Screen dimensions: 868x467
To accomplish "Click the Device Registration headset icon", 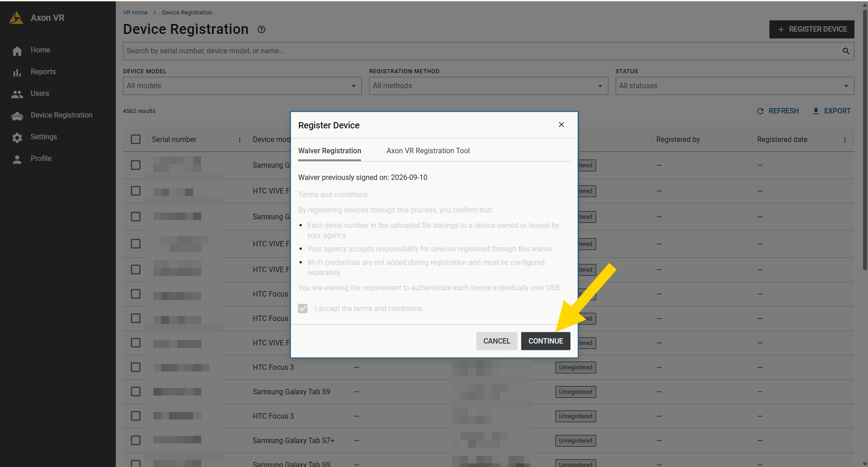I will [x=17, y=116].
